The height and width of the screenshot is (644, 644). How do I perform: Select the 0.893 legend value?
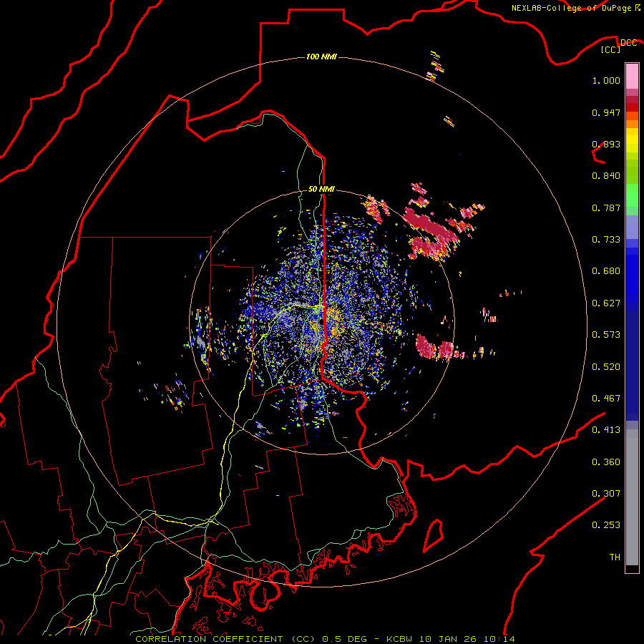(x=606, y=144)
